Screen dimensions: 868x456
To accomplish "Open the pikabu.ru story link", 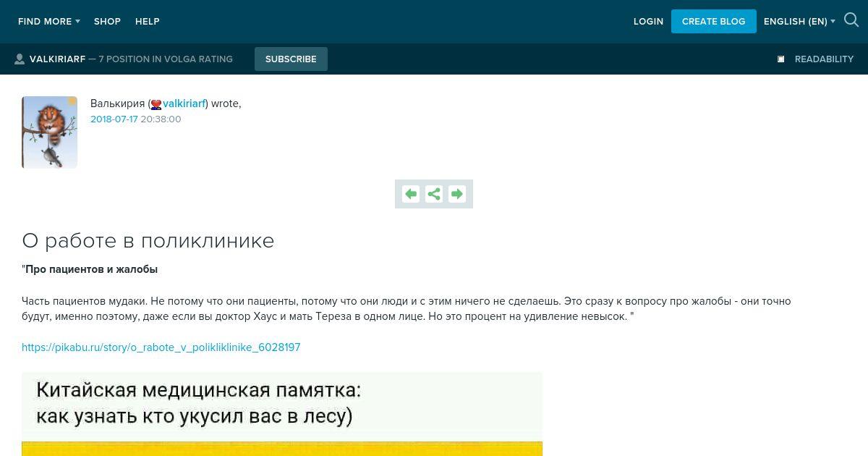I will coord(161,347).
